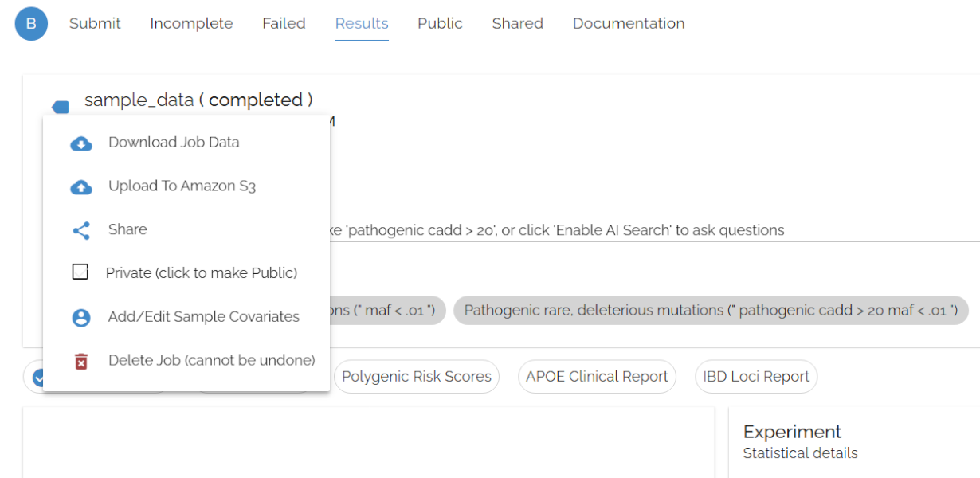Open the IBD Loci Report

755,377
